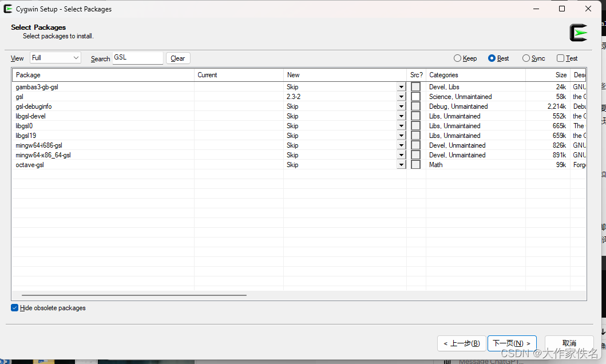Select the octave-gsl package name
The image size is (606, 364).
[x=30, y=165]
